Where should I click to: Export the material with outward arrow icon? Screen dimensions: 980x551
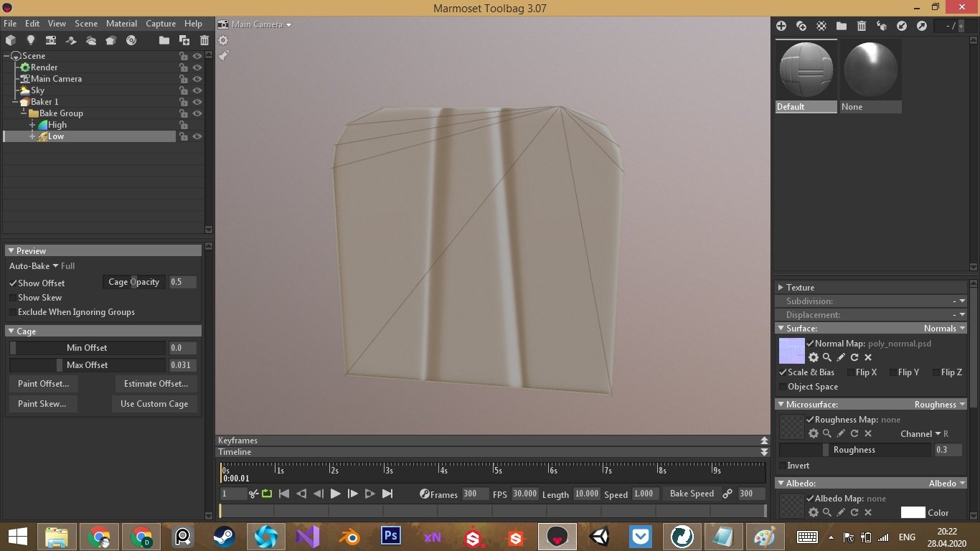pos(922,26)
